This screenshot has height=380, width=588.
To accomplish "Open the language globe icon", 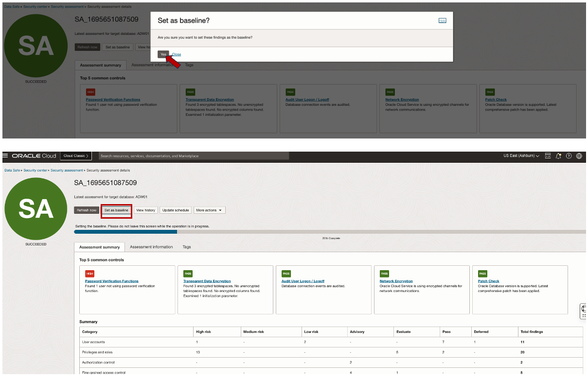I will pyautogui.click(x=579, y=156).
